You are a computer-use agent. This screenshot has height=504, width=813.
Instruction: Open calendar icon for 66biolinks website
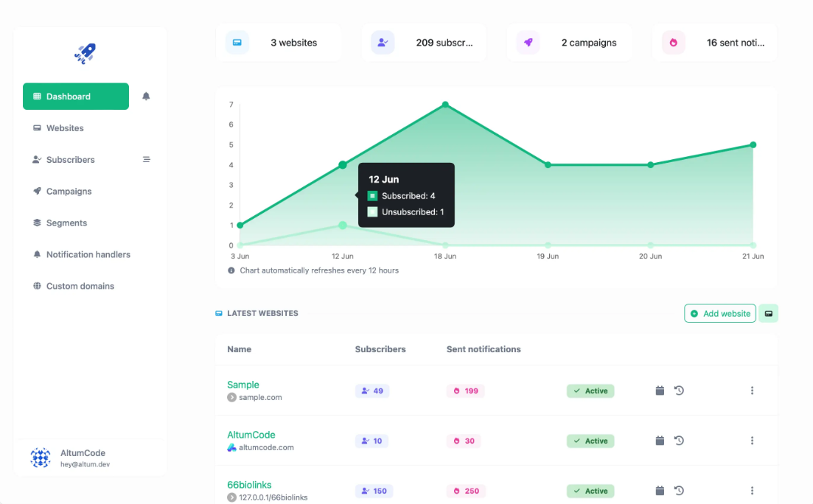[x=660, y=491]
